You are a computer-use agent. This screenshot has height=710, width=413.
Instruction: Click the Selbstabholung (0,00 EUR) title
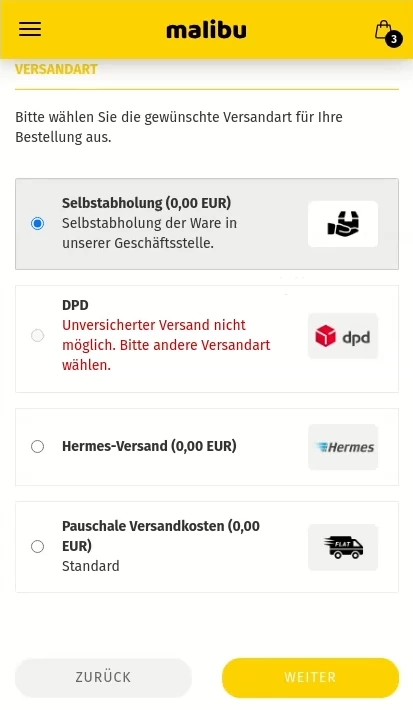point(146,203)
